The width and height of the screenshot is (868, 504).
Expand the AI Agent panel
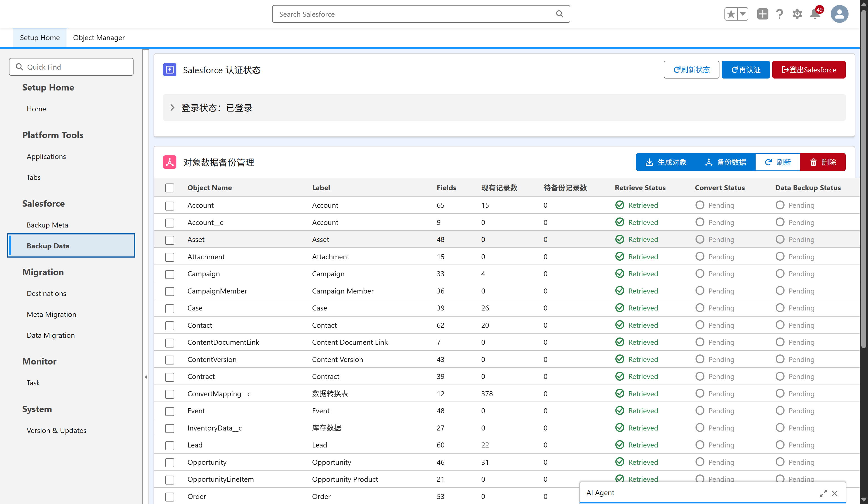823,493
